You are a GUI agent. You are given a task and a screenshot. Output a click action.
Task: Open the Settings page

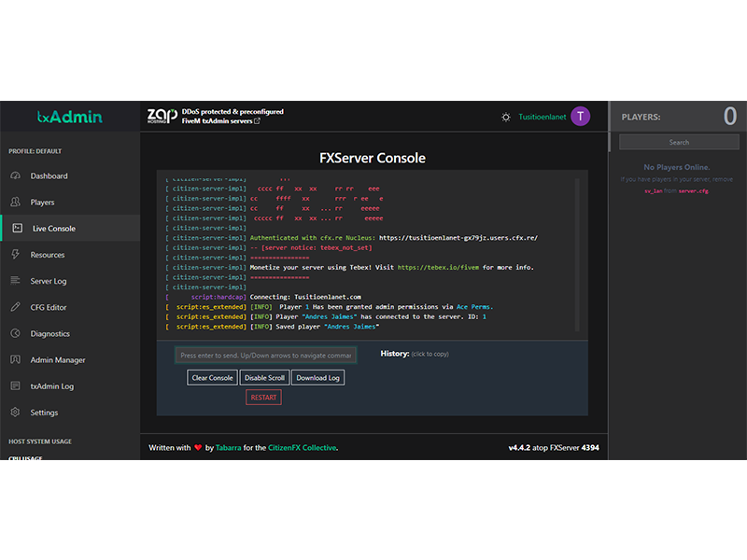point(71,413)
